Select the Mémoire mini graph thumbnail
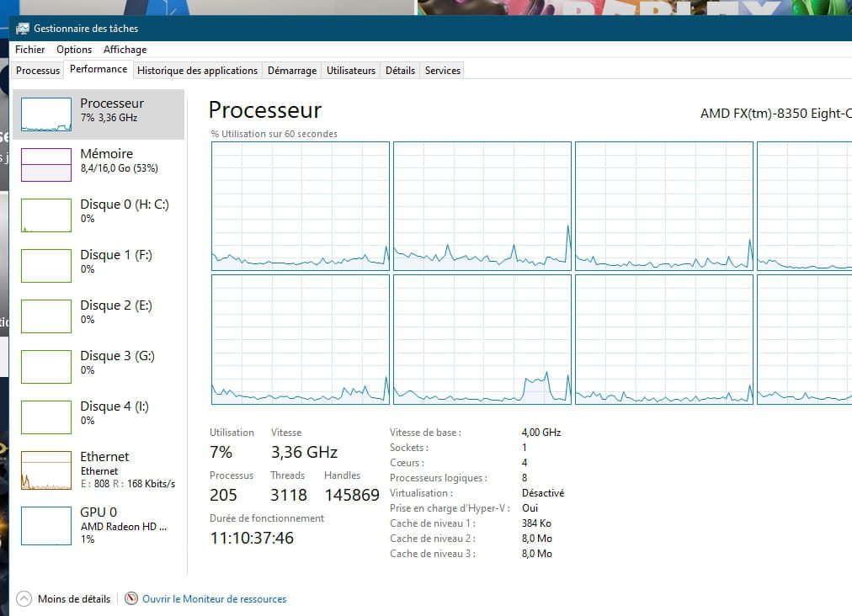The image size is (852, 616). (x=46, y=165)
